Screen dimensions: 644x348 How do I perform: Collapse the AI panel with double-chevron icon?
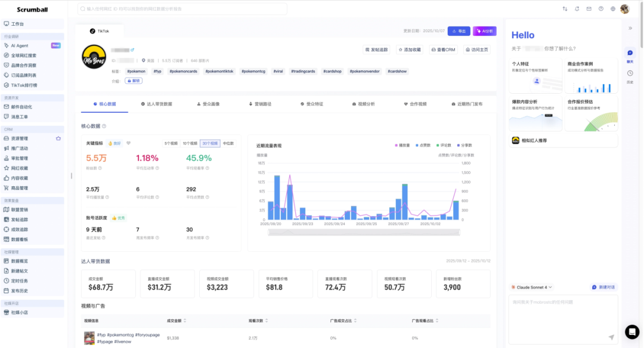tap(630, 28)
